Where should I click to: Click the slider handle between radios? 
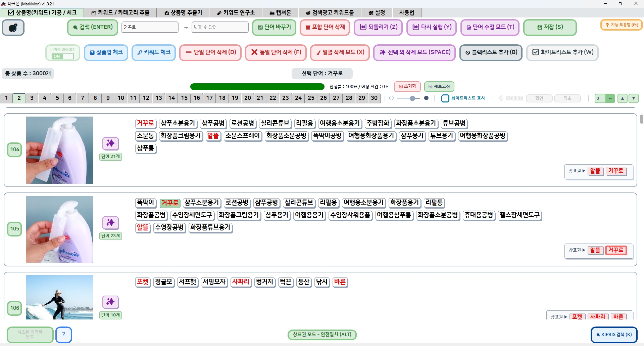413,98
